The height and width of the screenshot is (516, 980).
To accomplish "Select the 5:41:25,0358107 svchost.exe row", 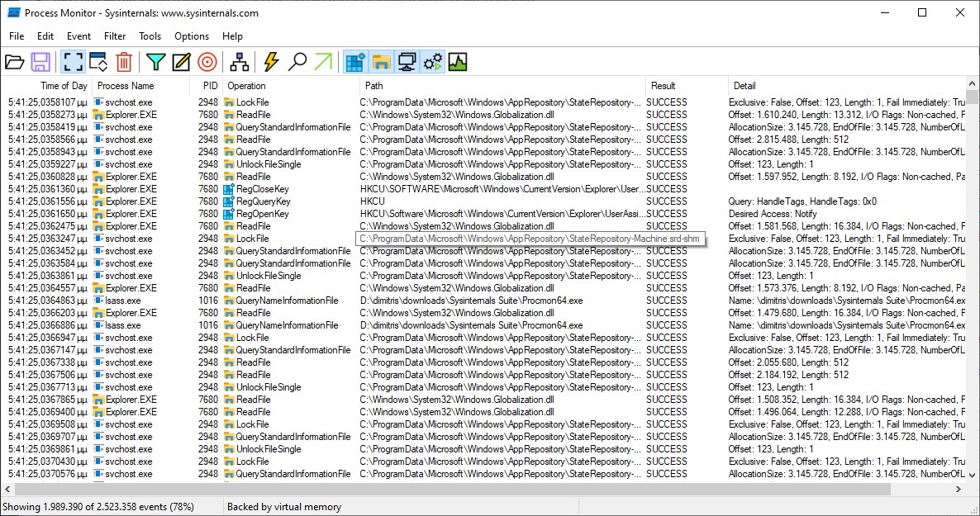I will tap(483, 102).
